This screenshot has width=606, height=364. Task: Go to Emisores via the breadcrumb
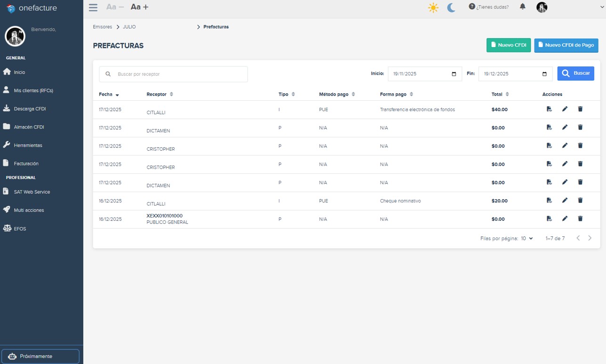tap(102, 27)
